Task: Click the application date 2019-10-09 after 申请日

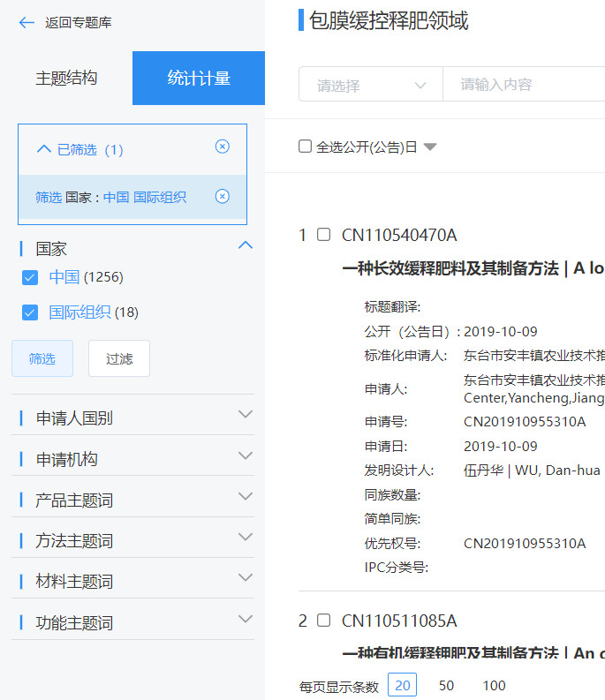Action: (501, 446)
